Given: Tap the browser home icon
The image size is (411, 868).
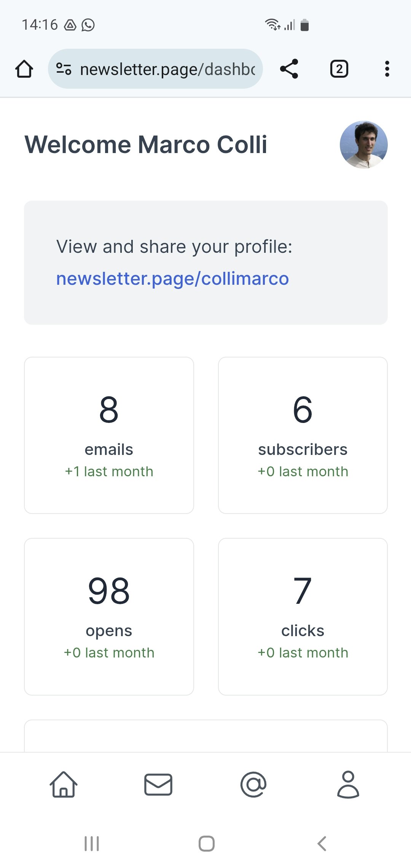Looking at the screenshot, I should tap(24, 69).
